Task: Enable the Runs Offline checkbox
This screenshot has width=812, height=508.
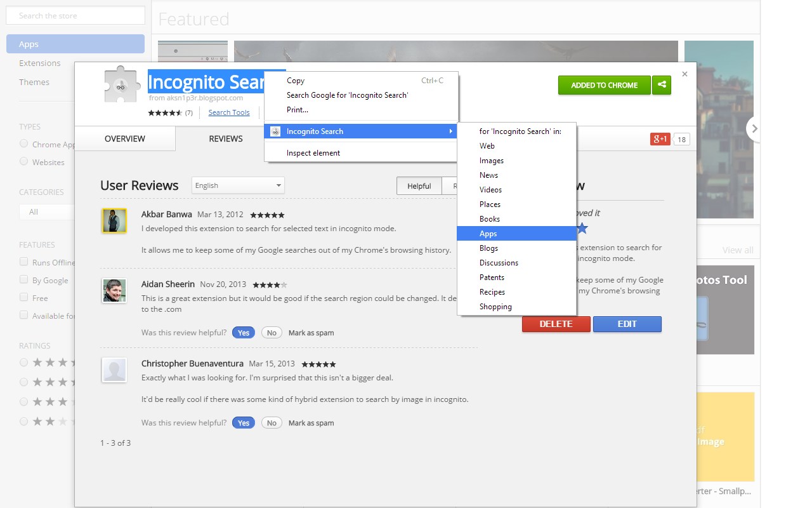Action: [23, 262]
